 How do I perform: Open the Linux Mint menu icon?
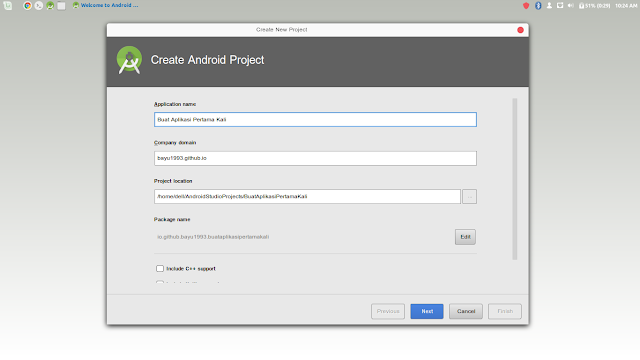[x=8, y=6]
